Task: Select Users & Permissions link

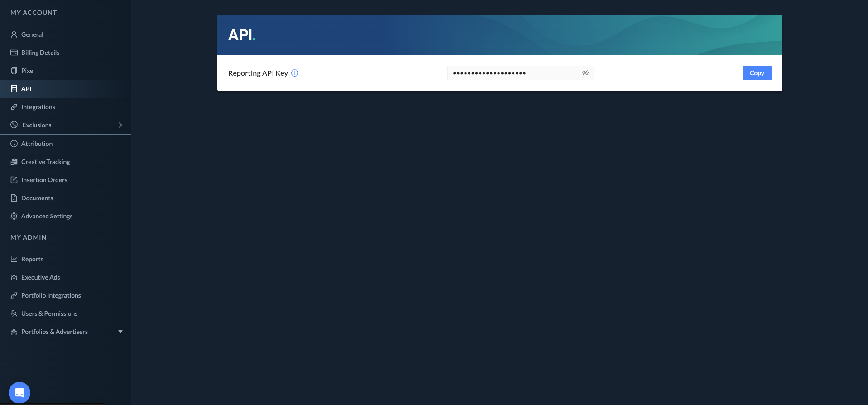Action: pyautogui.click(x=49, y=313)
